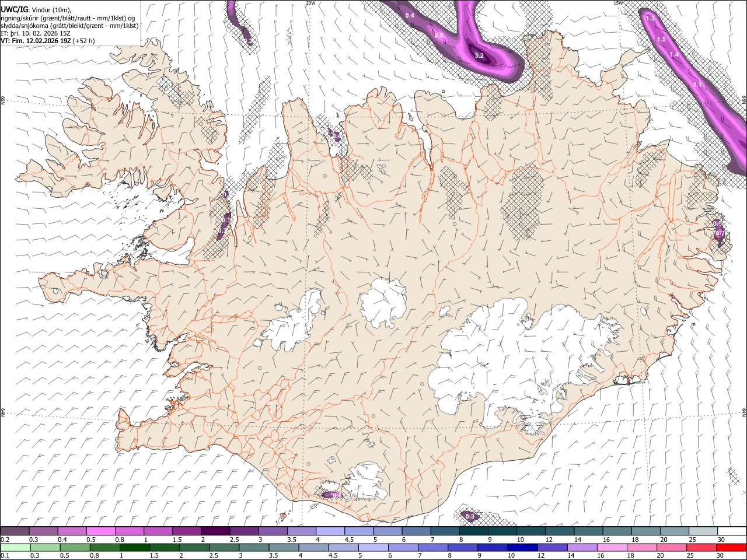
Task: Select top legend swatch between 4 and 4.5
Action: (329, 531)
